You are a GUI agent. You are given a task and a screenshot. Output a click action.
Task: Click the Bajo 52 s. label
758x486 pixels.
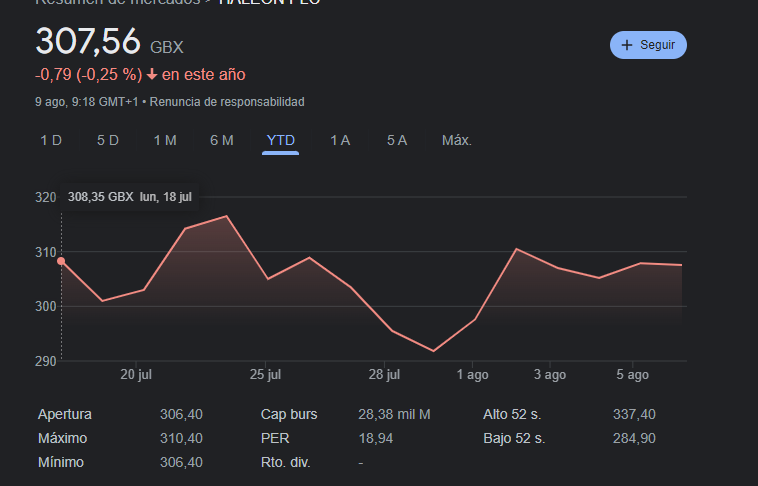coord(514,439)
